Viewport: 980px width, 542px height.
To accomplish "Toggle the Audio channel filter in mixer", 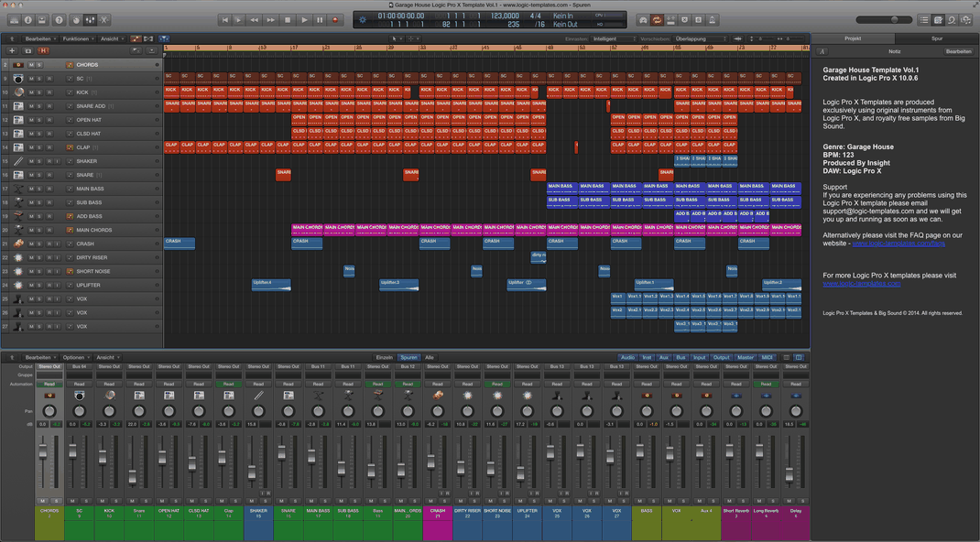I will click(x=627, y=358).
